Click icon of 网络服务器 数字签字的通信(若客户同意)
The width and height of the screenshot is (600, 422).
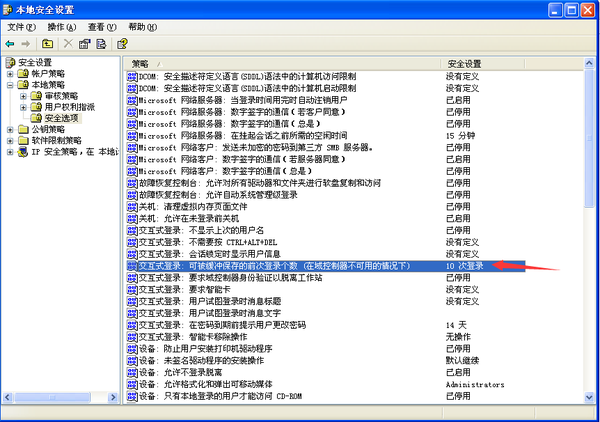point(132,112)
